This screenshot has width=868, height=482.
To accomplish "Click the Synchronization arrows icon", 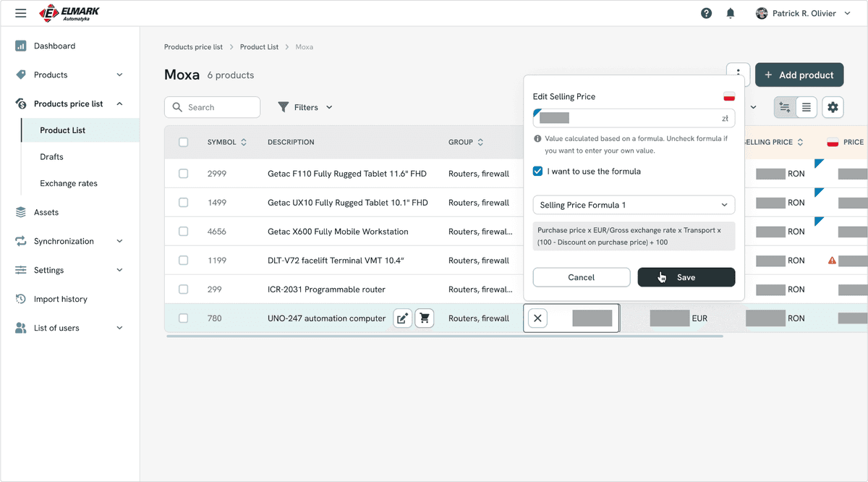I will (x=21, y=241).
